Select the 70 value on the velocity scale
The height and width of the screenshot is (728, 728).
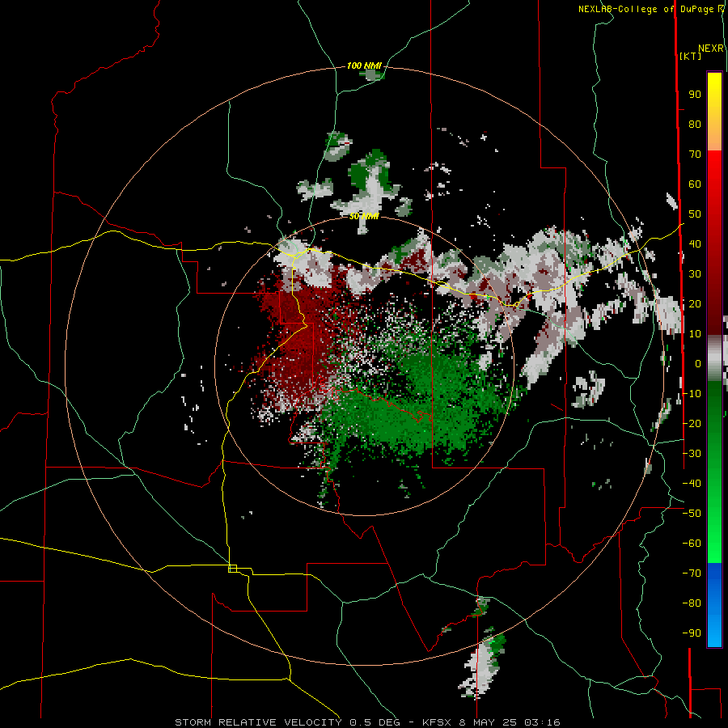(x=695, y=154)
